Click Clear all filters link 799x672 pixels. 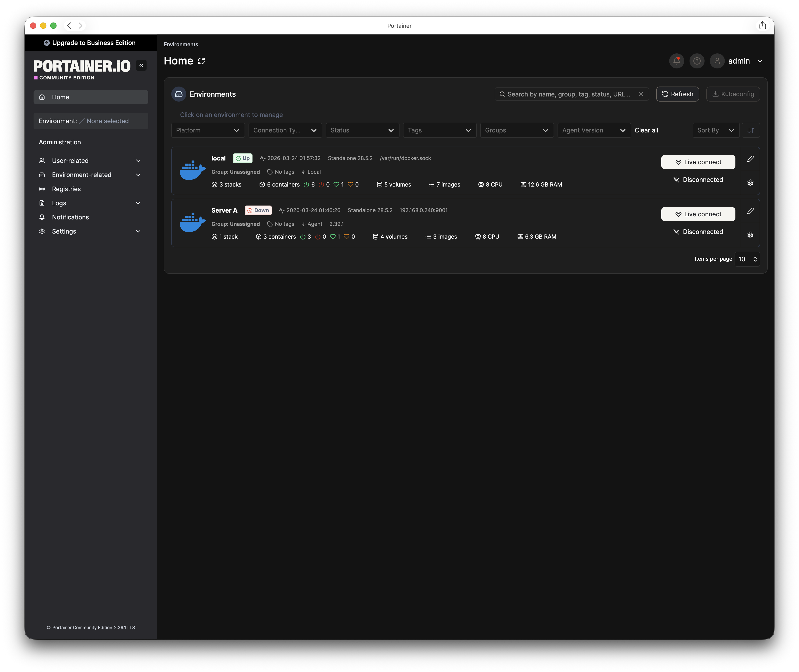(646, 130)
